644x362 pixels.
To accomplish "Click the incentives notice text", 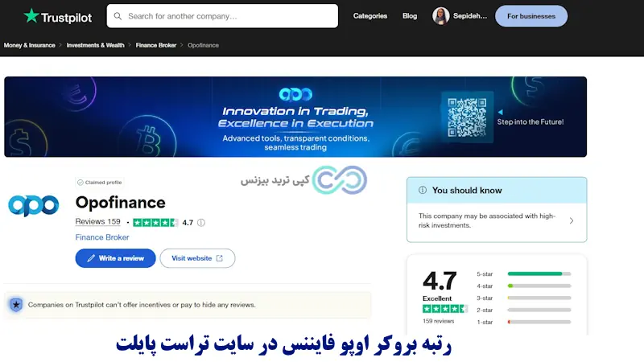I will (142, 305).
